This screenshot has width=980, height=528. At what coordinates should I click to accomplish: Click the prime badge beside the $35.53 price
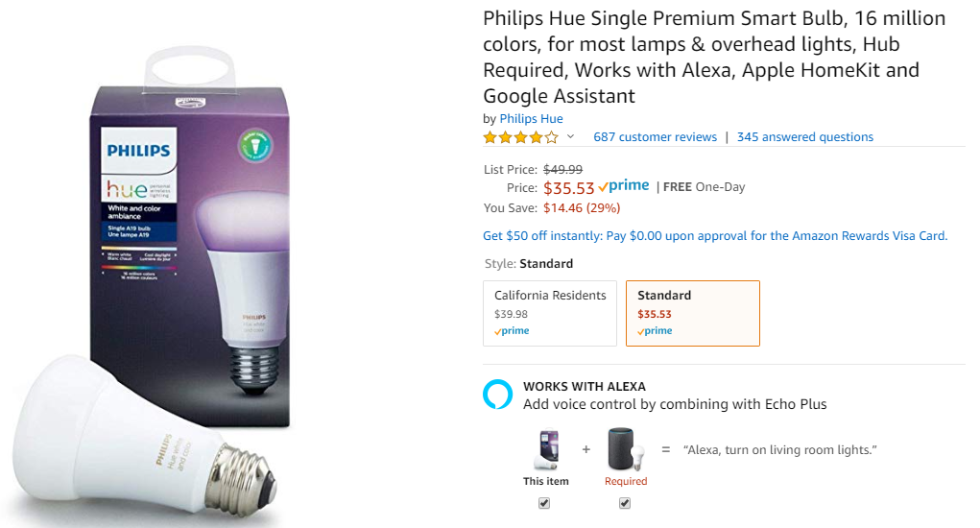[624, 186]
